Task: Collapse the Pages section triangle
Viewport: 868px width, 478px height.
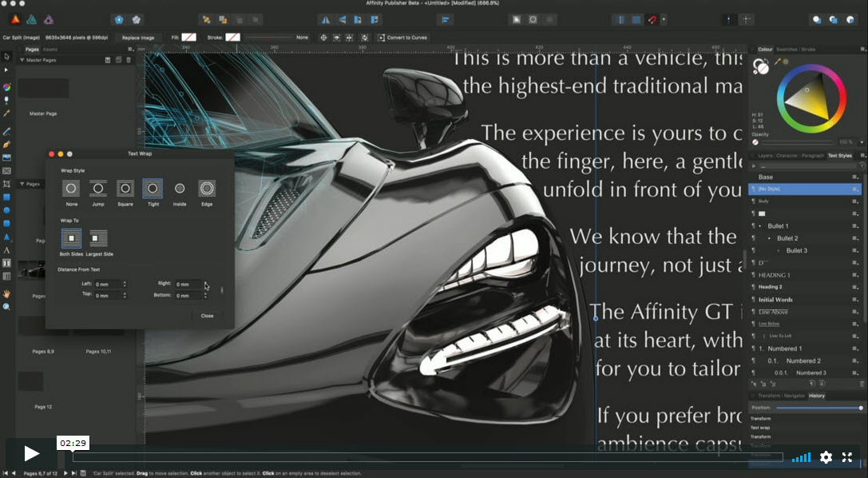Action: point(22,184)
